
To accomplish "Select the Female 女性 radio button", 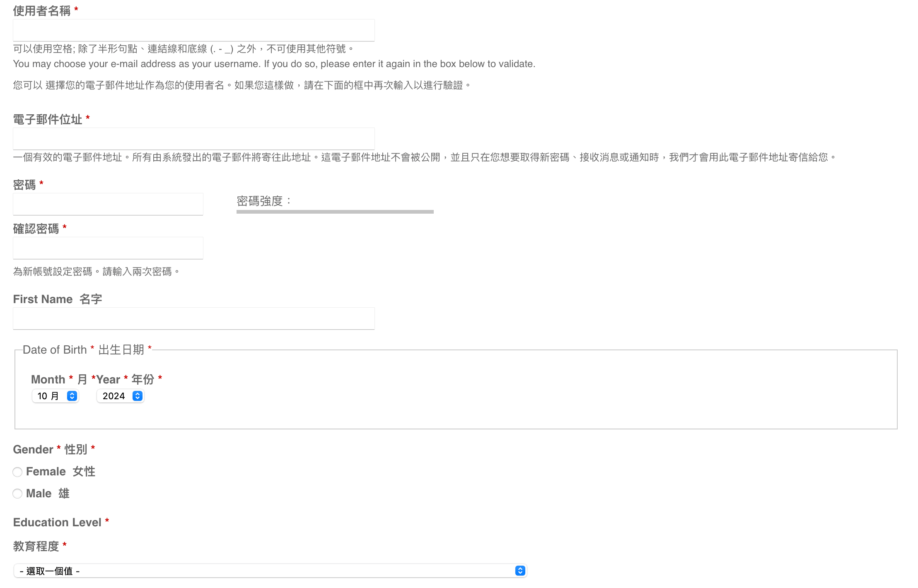I will (x=17, y=472).
